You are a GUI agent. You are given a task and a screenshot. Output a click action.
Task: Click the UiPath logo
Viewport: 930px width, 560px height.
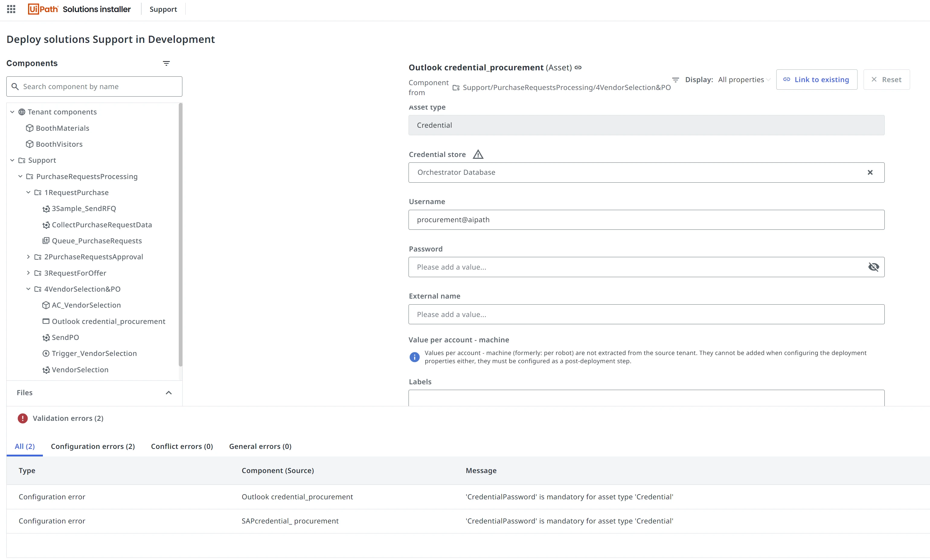click(x=43, y=9)
